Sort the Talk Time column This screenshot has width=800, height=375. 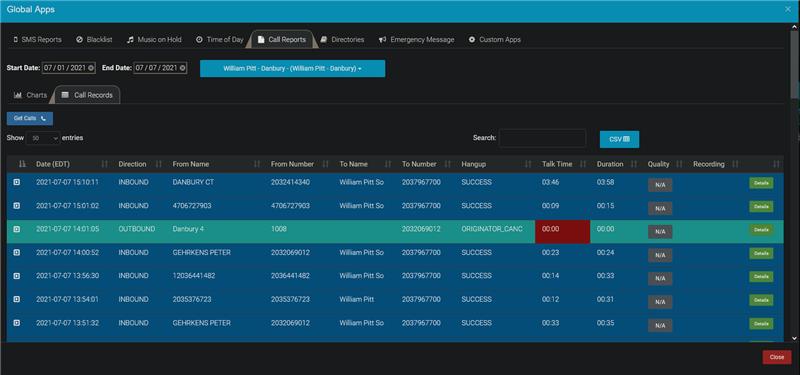[x=583, y=164]
